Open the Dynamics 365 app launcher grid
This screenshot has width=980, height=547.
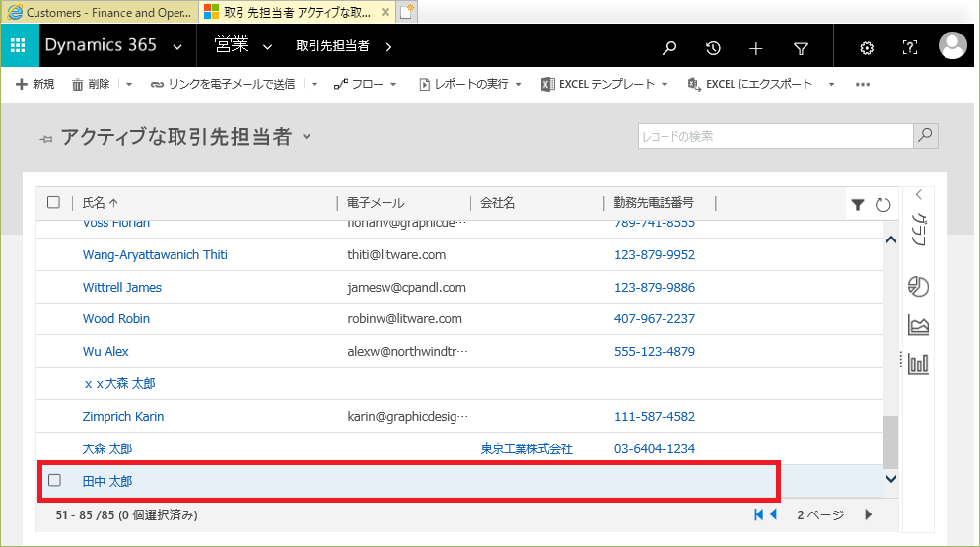(x=18, y=45)
